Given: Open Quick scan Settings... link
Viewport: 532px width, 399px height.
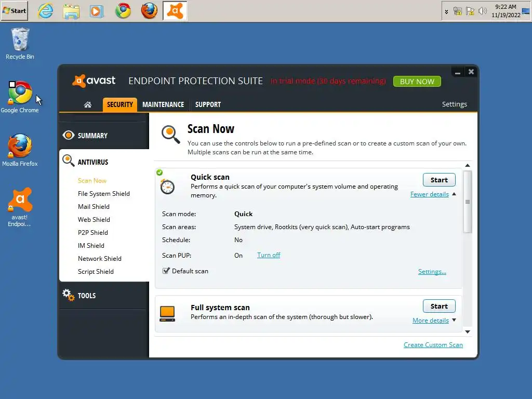Looking at the screenshot, I should tap(432, 271).
